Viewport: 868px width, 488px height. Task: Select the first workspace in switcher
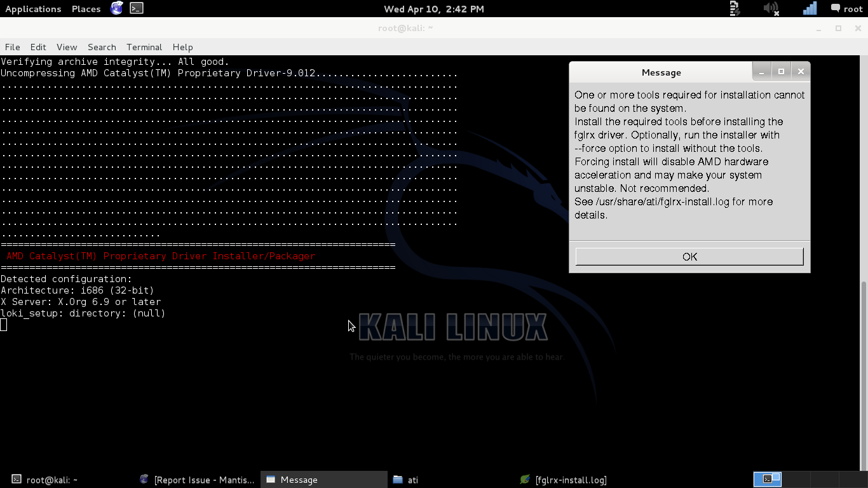coord(768,479)
